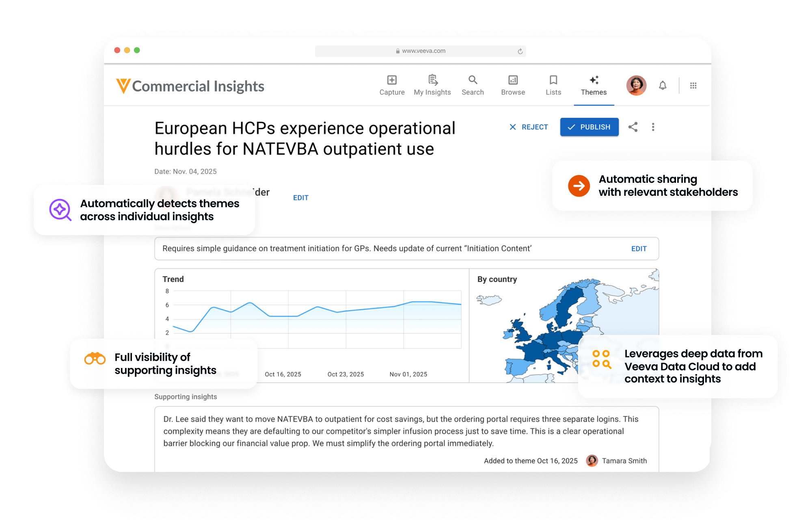The image size is (812, 528).
Task: Open the three-dot more options menu
Action: pyautogui.click(x=653, y=127)
